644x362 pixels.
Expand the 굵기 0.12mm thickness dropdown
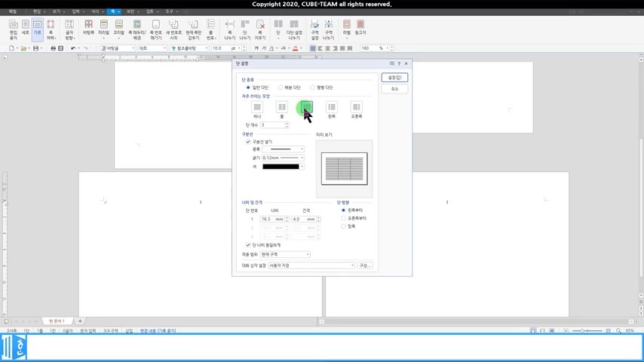tap(283, 158)
